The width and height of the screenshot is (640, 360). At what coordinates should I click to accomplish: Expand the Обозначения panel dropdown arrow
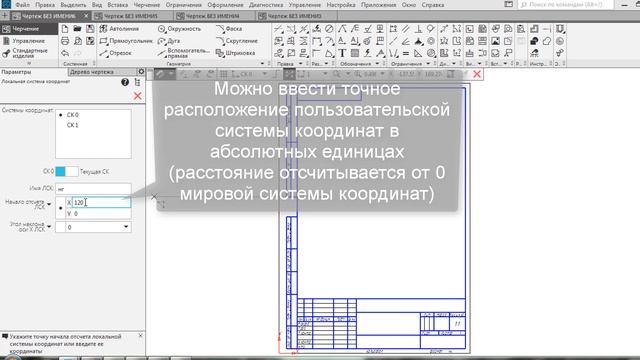click(377, 64)
